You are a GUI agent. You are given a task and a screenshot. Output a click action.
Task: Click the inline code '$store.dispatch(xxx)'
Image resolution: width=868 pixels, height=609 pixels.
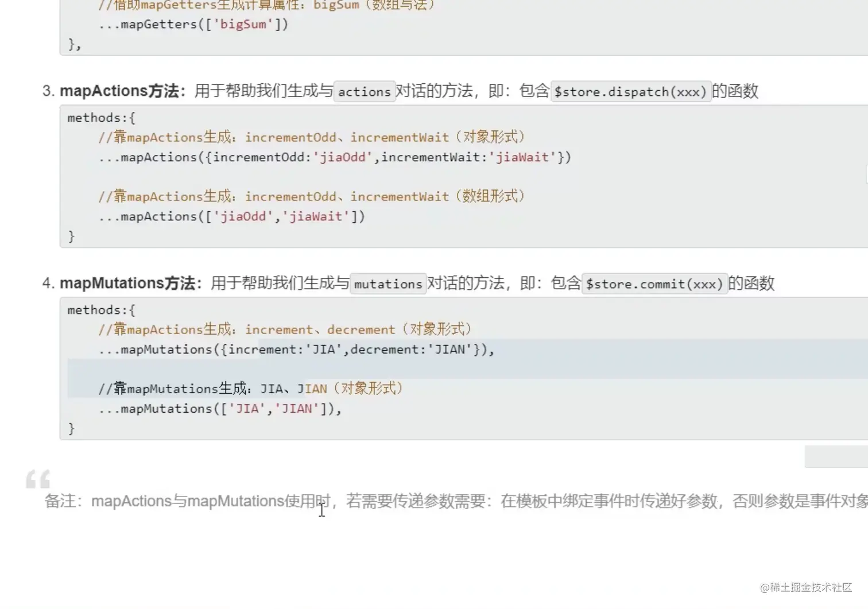coord(630,91)
